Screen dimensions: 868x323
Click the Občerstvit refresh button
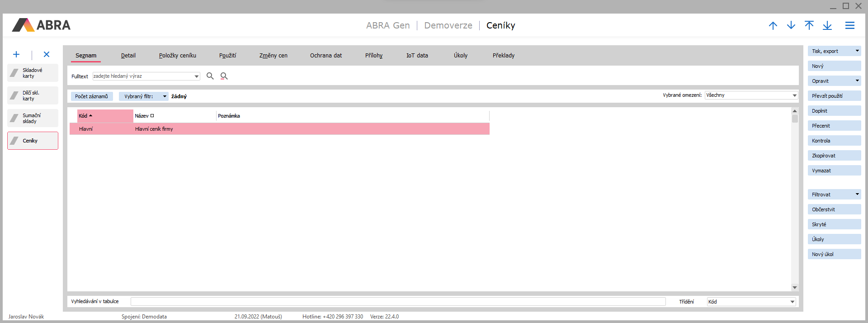834,209
